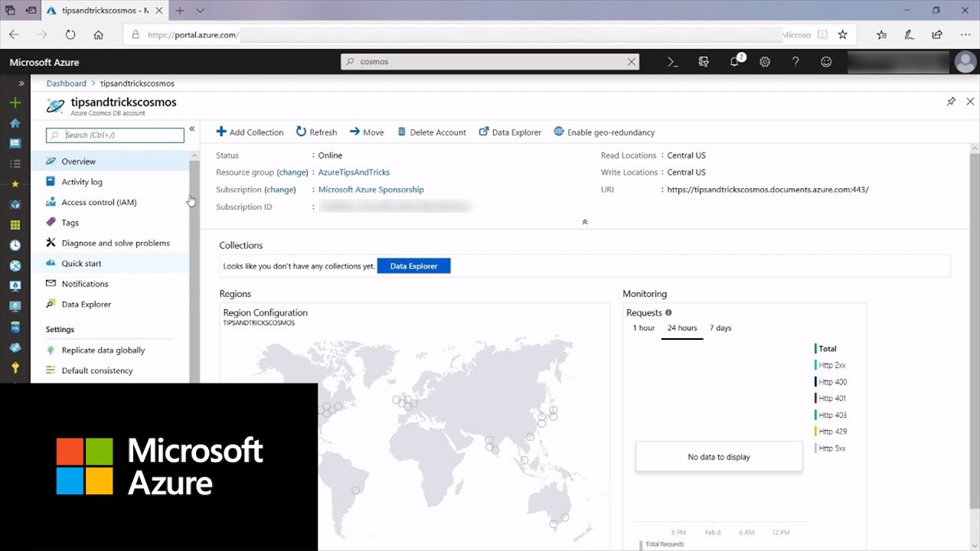Click the blue Data Explorer button
This screenshot has height=551, width=980.
413,266
